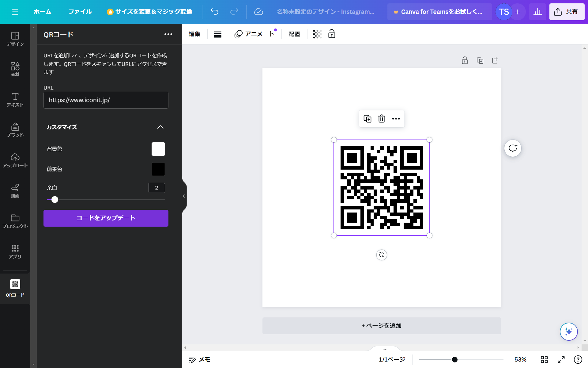
Task: Open the アップロード (Uploads) sidebar panel
Action: (x=15, y=160)
